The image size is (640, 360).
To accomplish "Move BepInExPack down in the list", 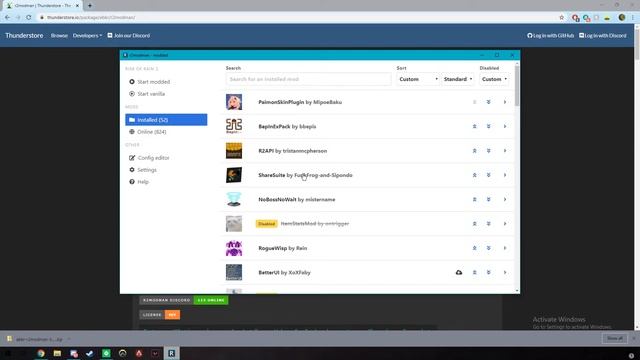I will coord(488,127).
